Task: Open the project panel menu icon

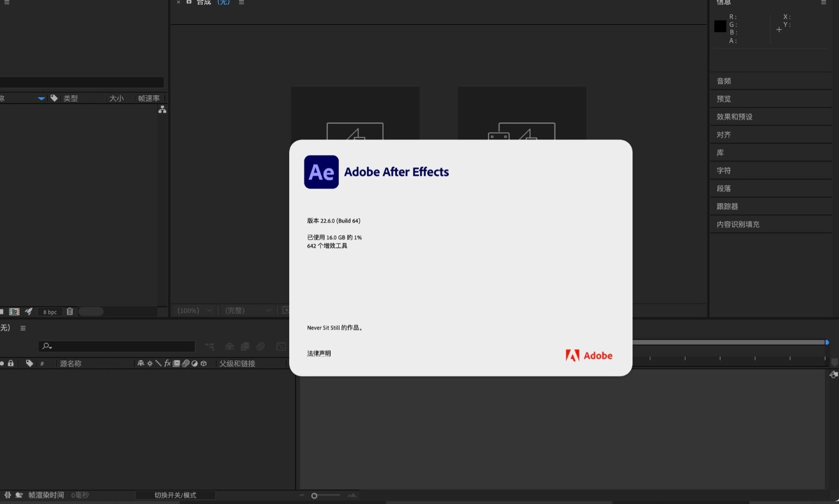Action: point(7,2)
